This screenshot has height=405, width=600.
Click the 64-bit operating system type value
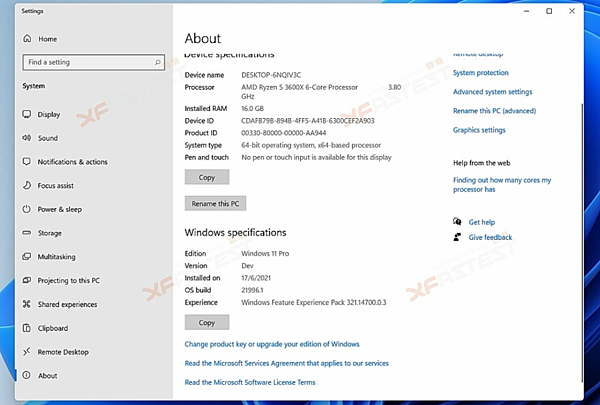311,145
